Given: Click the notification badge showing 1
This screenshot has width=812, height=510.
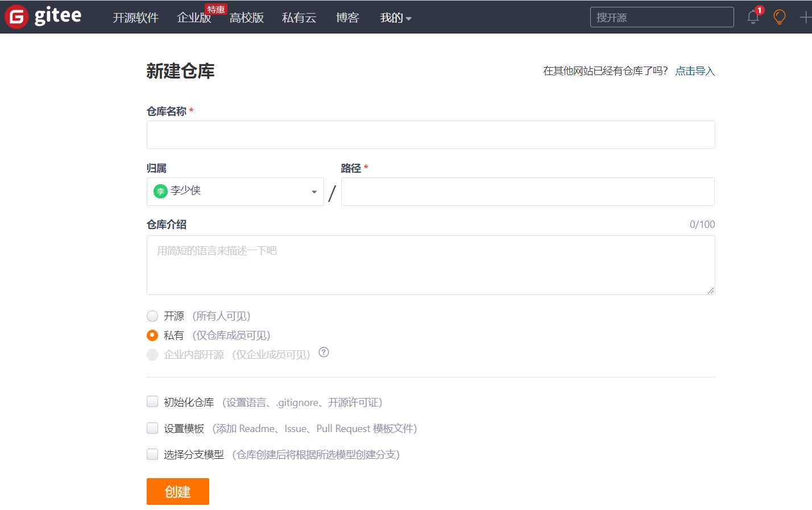Looking at the screenshot, I should pos(759,10).
